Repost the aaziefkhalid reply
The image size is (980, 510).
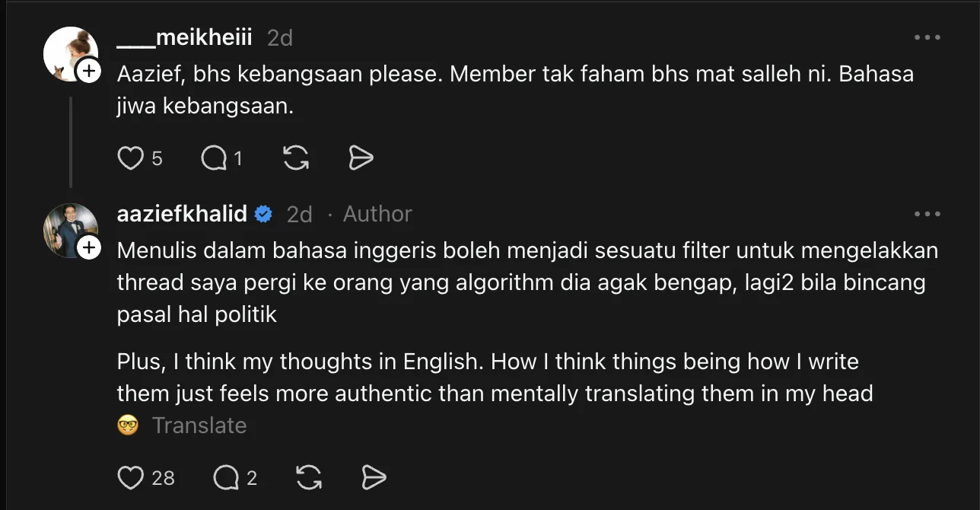pyautogui.click(x=308, y=477)
